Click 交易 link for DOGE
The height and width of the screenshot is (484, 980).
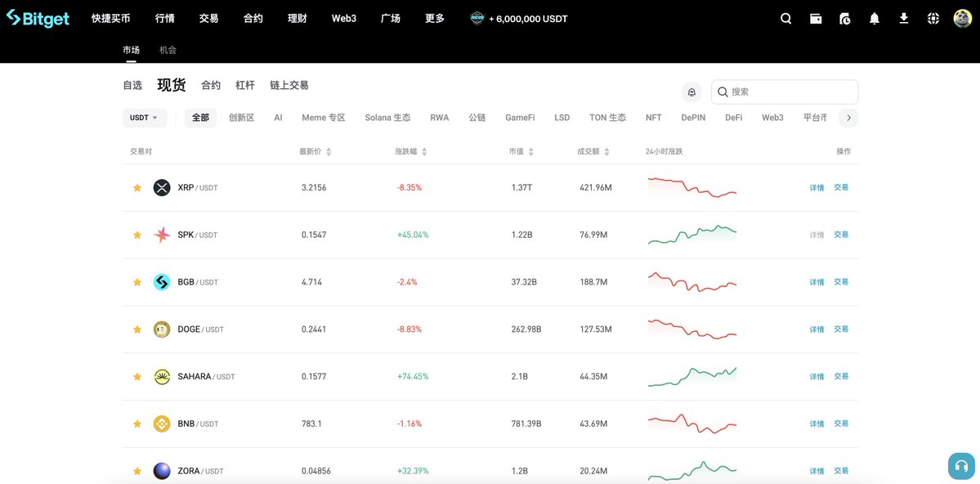pos(841,329)
